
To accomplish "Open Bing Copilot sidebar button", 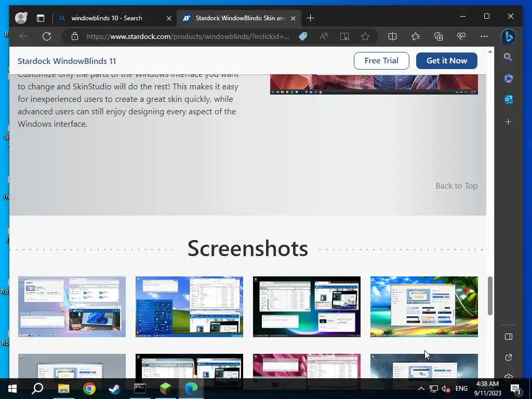I will click(x=508, y=36).
